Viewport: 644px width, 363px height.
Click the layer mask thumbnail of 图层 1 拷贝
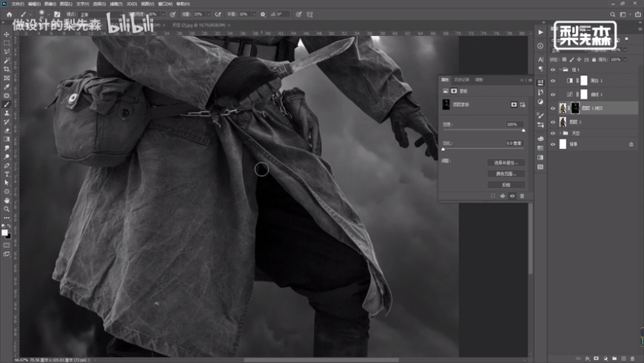[x=575, y=108]
